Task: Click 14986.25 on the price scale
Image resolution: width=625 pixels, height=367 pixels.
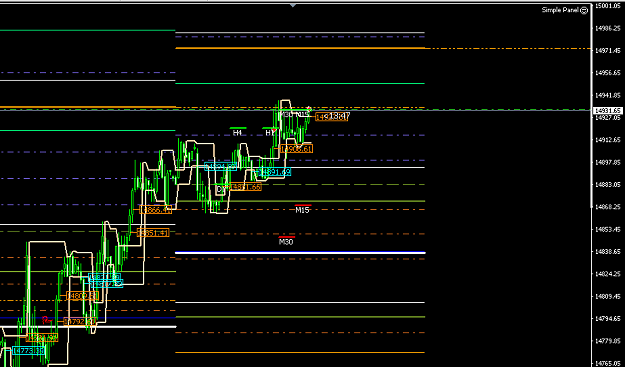Action: 609,29
